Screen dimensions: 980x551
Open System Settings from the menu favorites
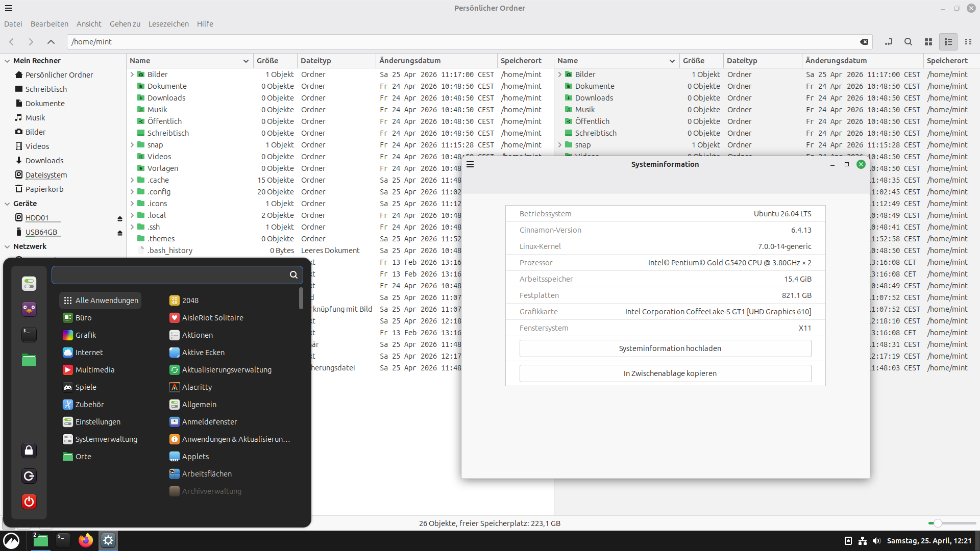click(x=29, y=284)
